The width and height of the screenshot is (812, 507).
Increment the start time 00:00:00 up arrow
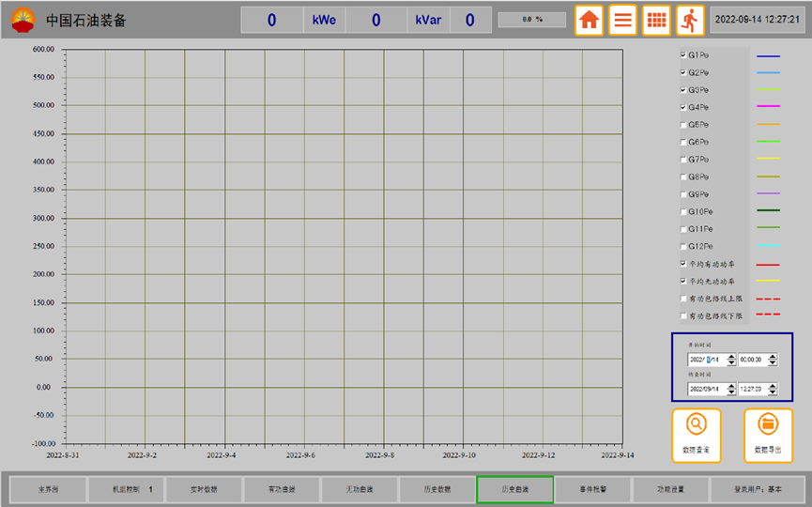773,356
